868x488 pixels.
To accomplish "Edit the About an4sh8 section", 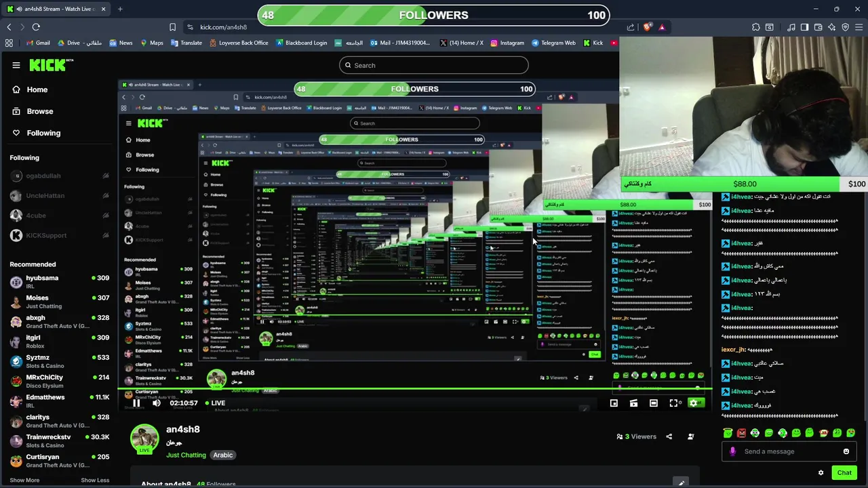I will pos(682,483).
